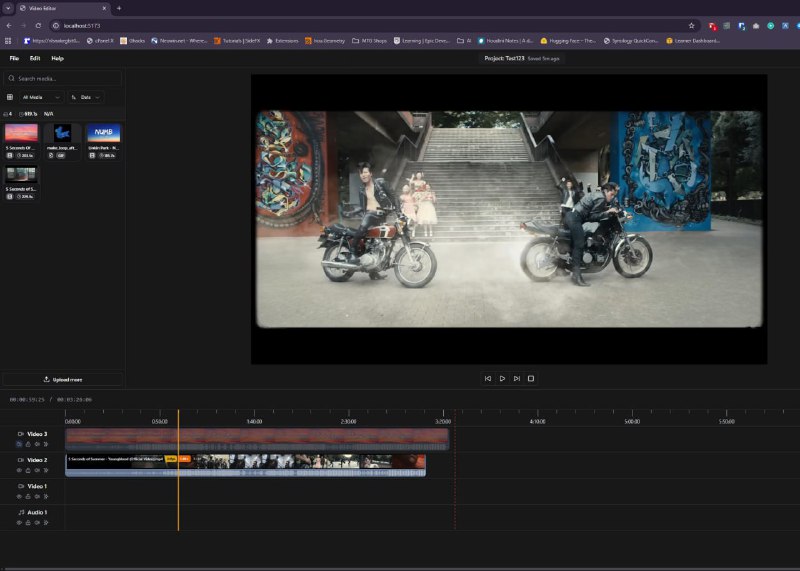This screenshot has height=571, width=800.
Task: Open the Video 3 track settings gear
Action: pyautogui.click(x=44, y=443)
